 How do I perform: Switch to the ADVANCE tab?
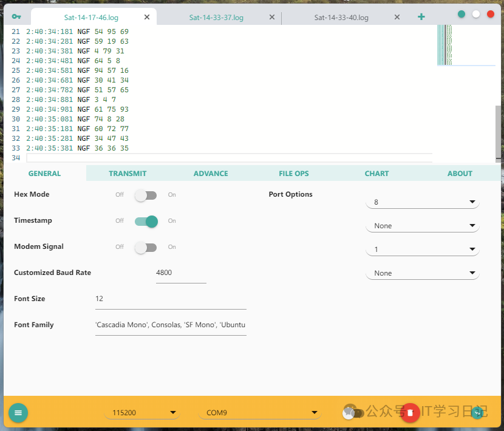211,174
